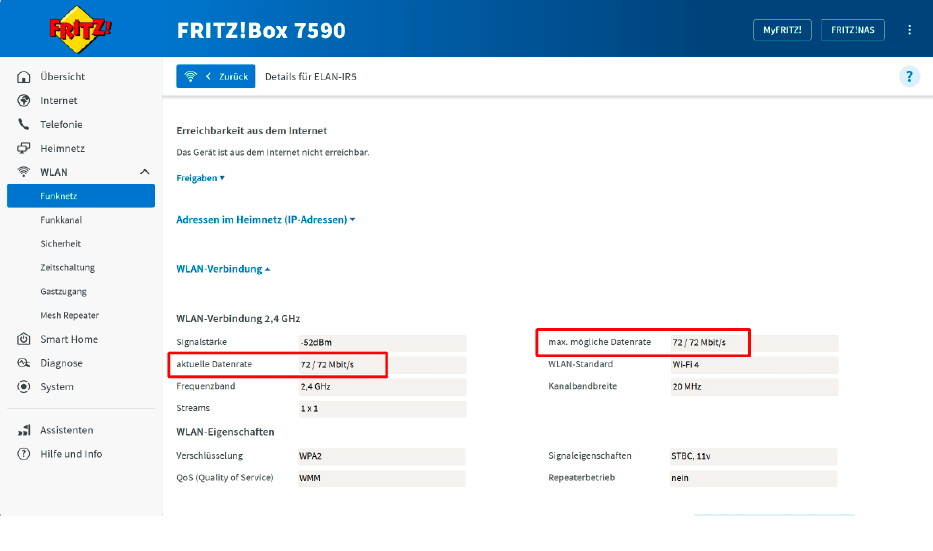The width and height of the screenshot is (933, 551).
Task: Click the Streams value 1 x 1
Action: coord(382,408)
